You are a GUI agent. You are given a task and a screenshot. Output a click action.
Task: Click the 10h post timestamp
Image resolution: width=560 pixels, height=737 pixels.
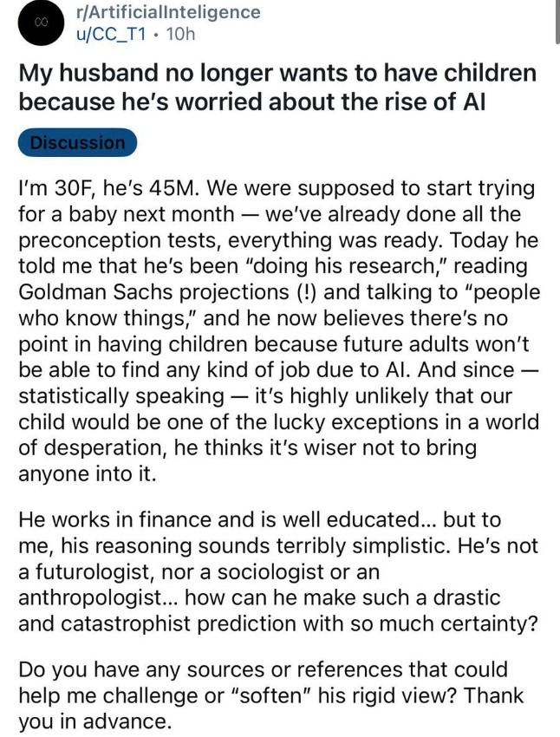[180, 35]
